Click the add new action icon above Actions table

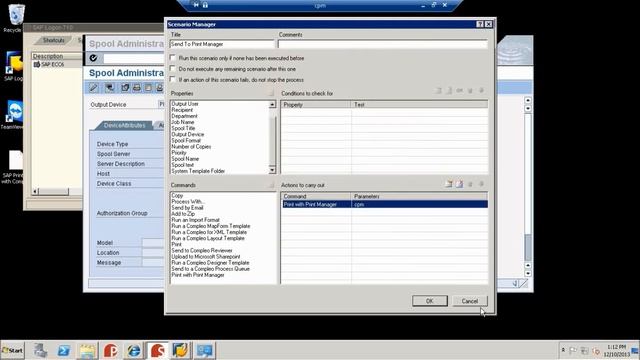(x=449, y=184)
